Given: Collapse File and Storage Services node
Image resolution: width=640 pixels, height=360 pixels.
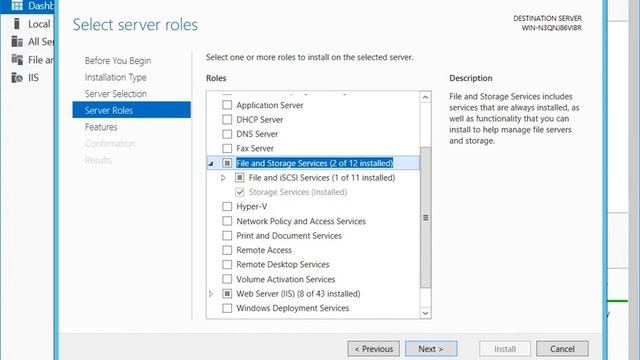Looking at the screenshot, I should [x=211, y=164].
